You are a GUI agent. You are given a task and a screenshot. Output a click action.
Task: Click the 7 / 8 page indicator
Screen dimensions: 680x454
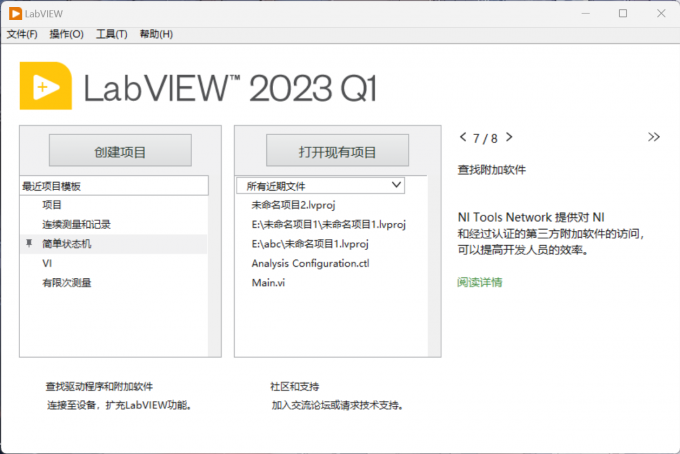point(485,138)
